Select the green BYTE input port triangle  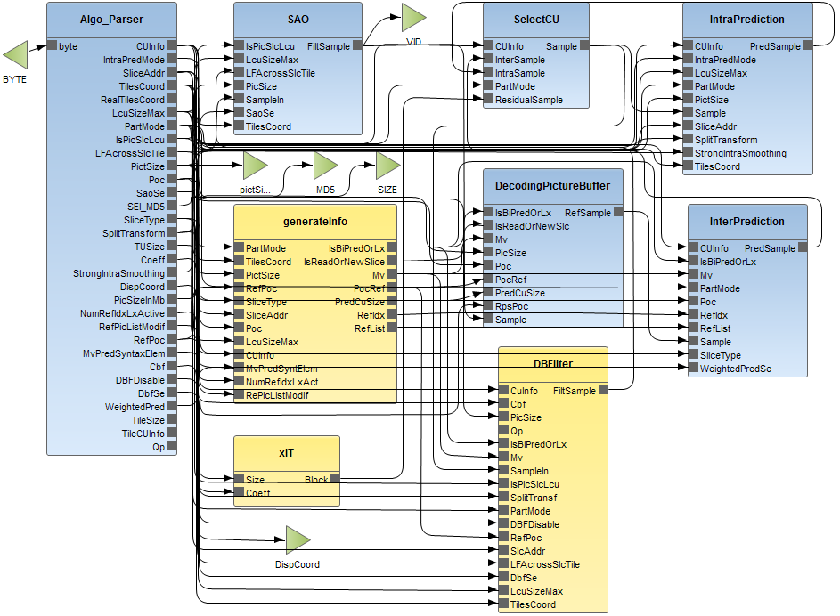pyautogui.click(x=15, y=55)
